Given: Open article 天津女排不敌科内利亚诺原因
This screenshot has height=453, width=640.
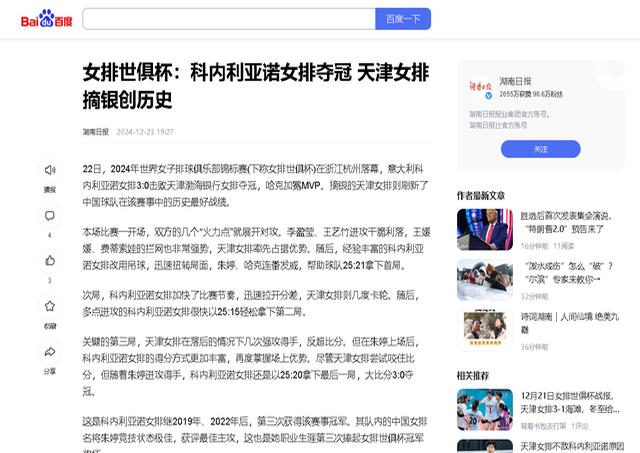Looking at the screenshot, I should 572,446.
